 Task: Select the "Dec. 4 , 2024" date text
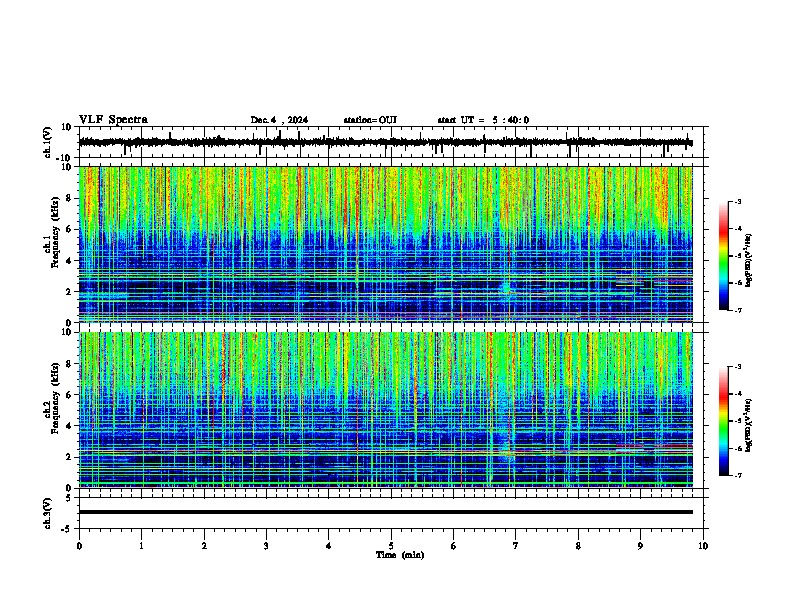coord(279,120)
